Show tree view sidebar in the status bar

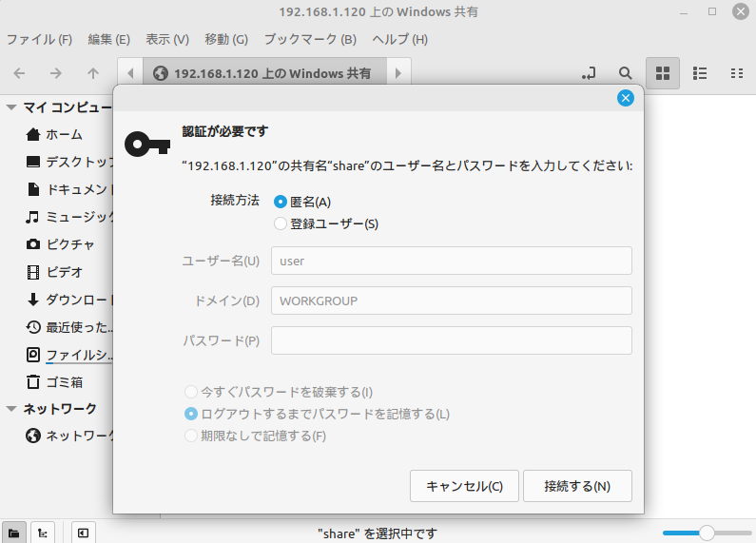pos(43,533)
